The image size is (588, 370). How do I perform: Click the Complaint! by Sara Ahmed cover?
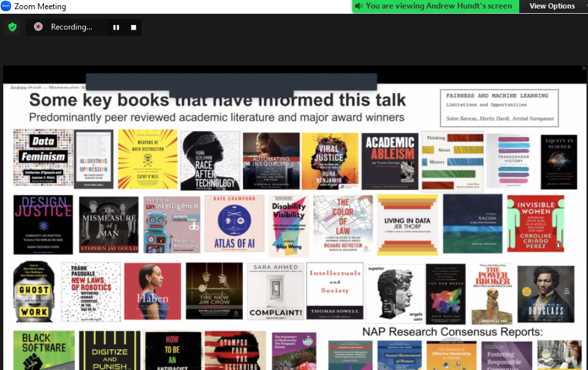click(276, 291)
